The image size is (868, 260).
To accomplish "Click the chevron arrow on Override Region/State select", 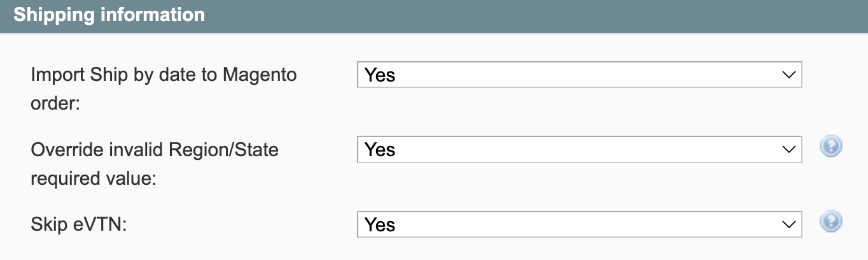I will [x=788, y=150].
